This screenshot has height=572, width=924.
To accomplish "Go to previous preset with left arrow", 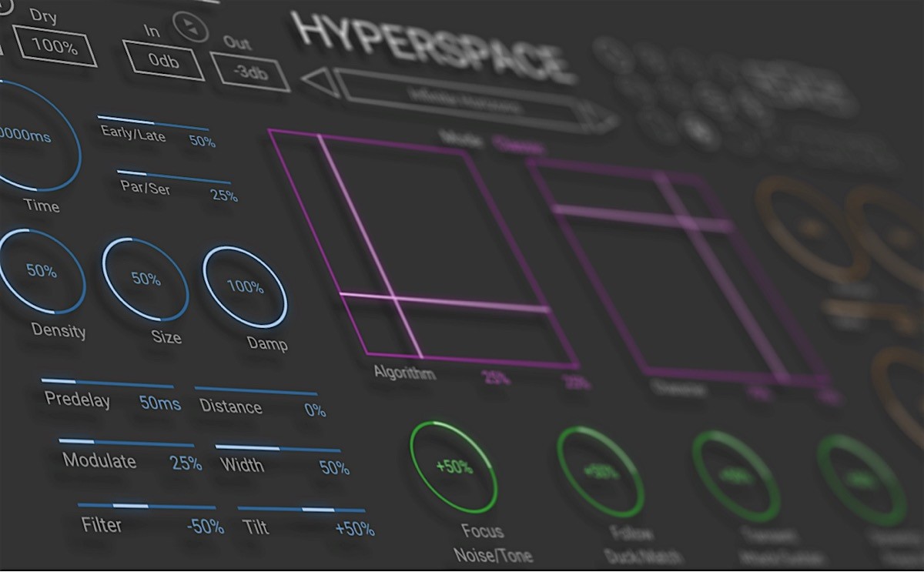I will tap(320, 81).
